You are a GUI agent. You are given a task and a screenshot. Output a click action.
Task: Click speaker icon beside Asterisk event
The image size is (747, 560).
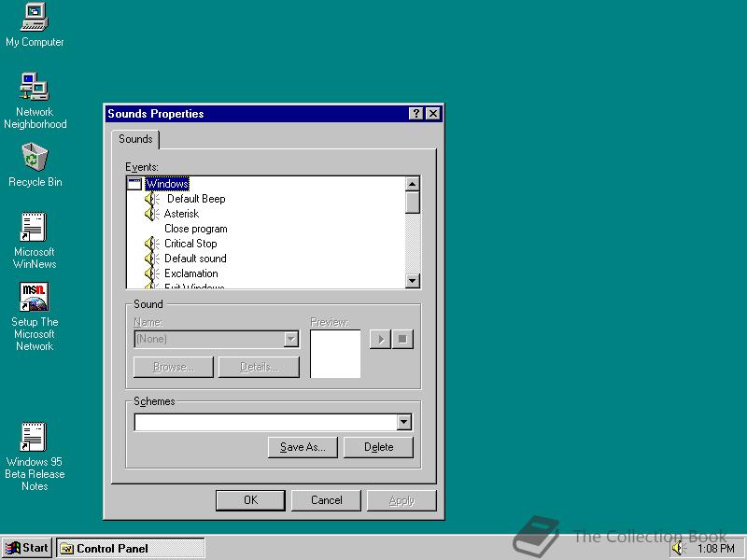tap(151, 214)
